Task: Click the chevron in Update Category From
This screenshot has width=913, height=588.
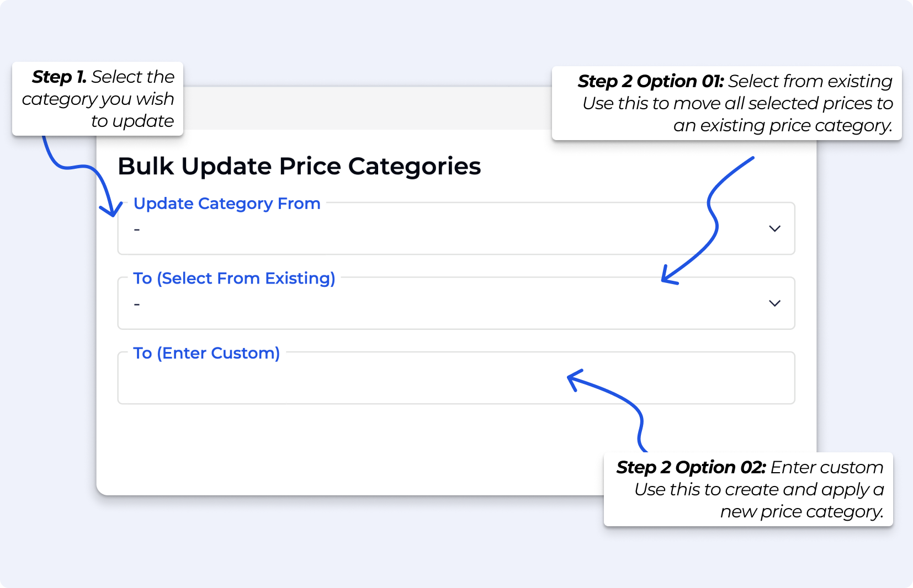Action: pos(774,229)
